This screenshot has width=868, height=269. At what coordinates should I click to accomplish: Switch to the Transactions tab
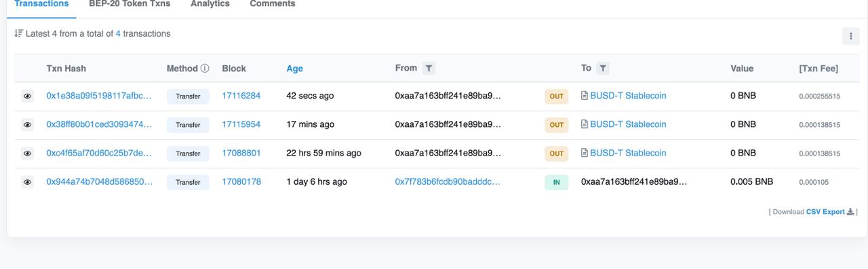pyautogui.click(x=41, y=4)
